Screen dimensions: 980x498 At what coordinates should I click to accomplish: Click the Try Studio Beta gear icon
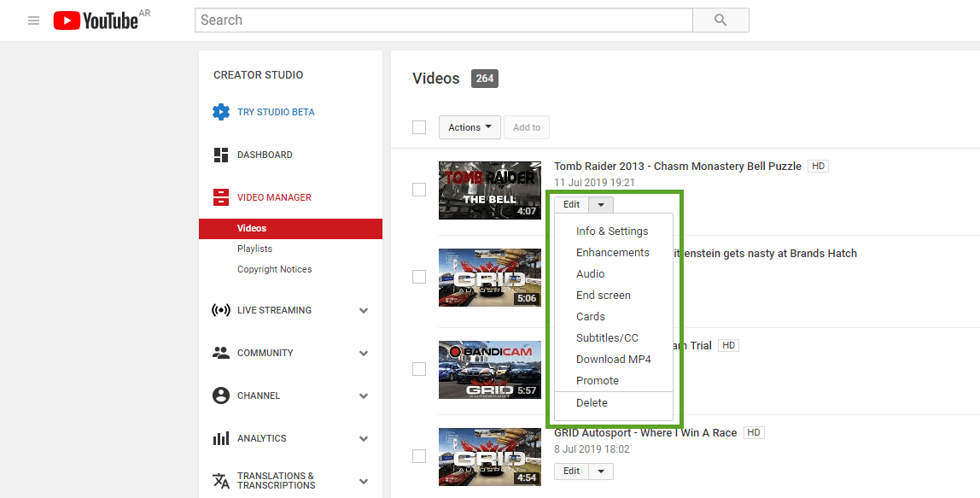(x=220, y=112)
